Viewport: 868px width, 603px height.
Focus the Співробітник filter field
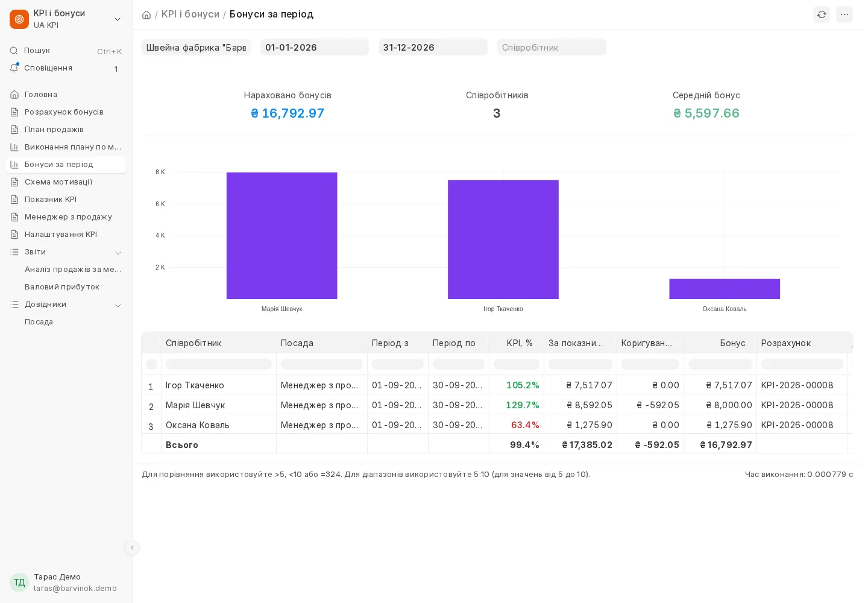[552, 48]
